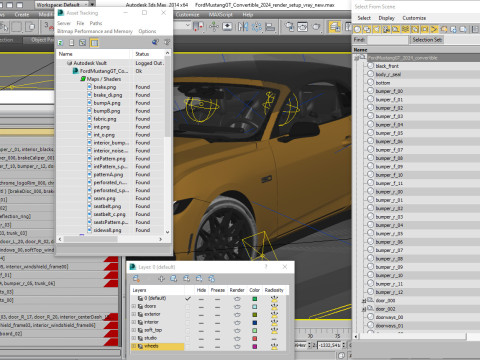The width and height of the screenshot is (480, 360).
Task: Expand door_000 in Select From Scene
Action: [x=364, y=301]
